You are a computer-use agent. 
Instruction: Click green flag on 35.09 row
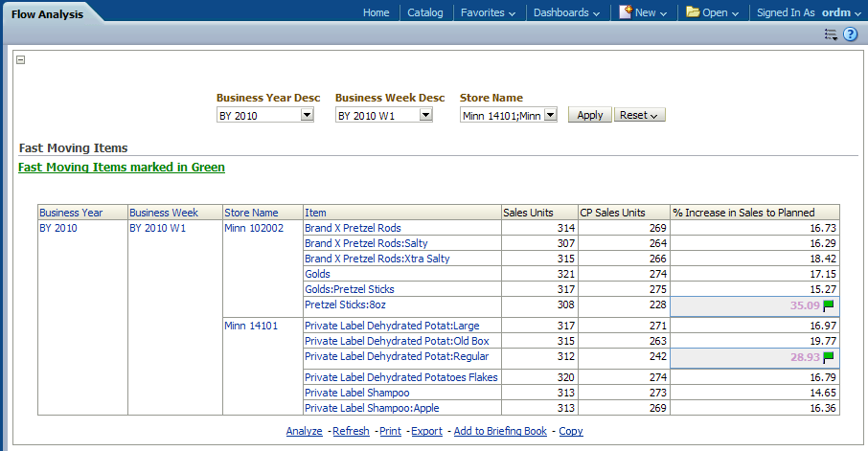coord(829,307)
